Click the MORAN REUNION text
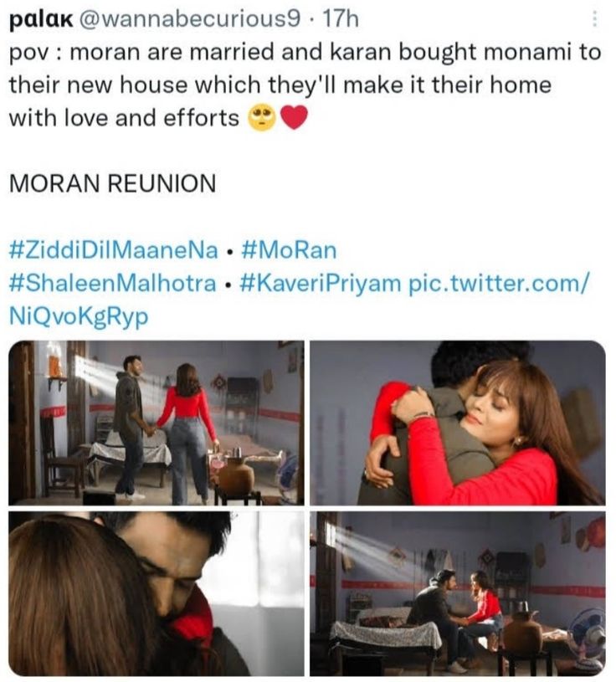 [x=113, y=183]
